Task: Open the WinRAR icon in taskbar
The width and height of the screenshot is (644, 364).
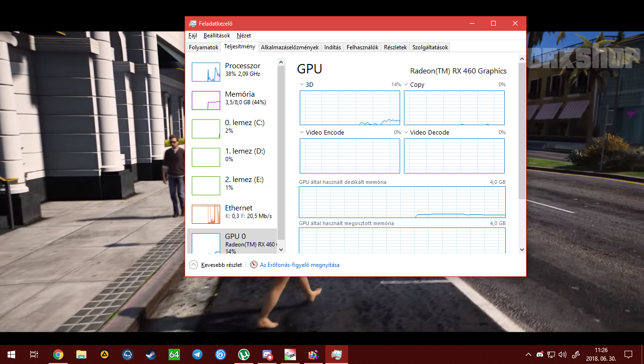Action: coord(313,355)
